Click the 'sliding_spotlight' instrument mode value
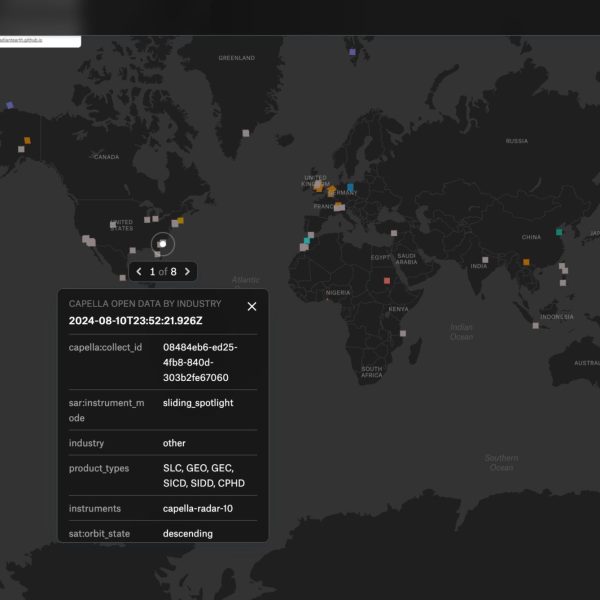Screen dimensions: 600x600 coord(198,403)
